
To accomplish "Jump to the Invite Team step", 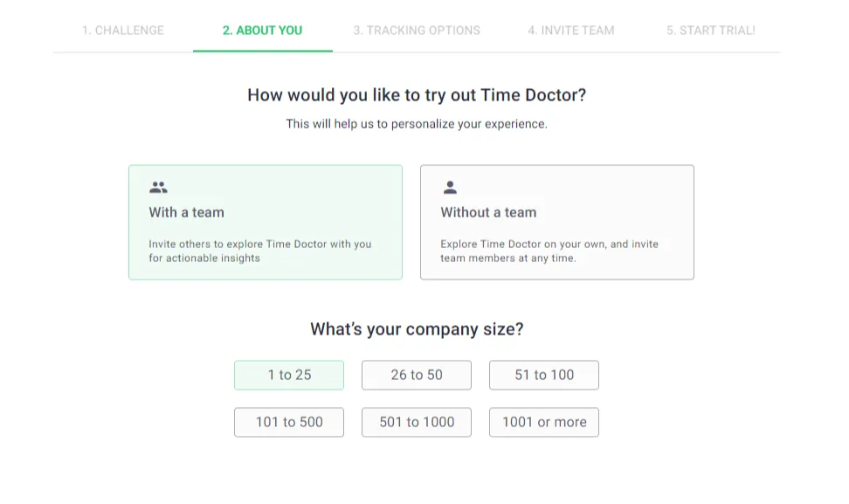I will (x=570, y=30).
